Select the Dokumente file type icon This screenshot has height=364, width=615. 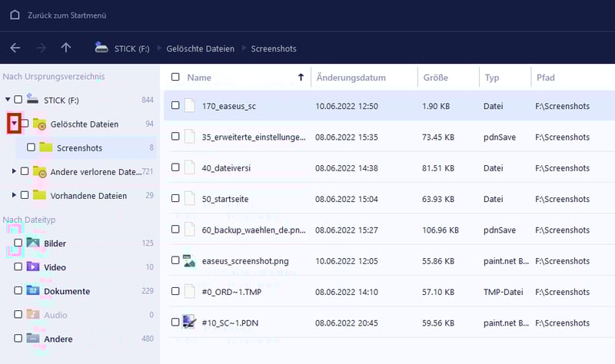click(33, 291)
